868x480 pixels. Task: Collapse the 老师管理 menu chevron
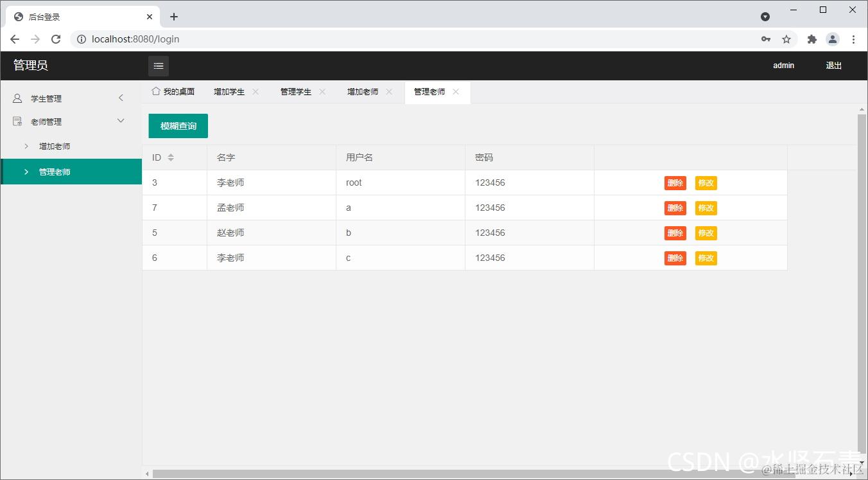click(121, 121)
